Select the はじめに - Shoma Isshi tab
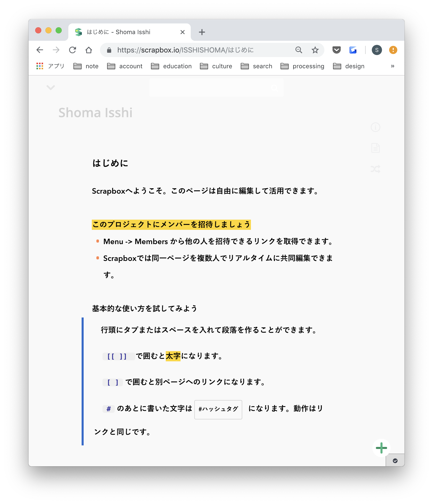 click(130, 32)
